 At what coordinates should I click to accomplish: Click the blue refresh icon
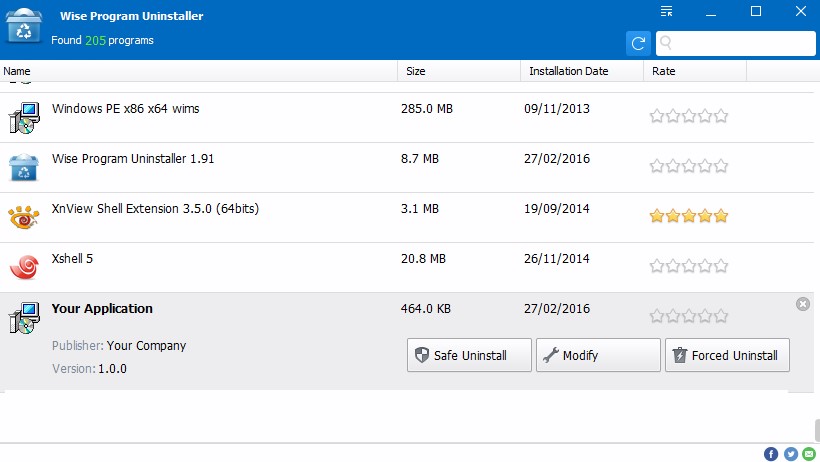638,43
